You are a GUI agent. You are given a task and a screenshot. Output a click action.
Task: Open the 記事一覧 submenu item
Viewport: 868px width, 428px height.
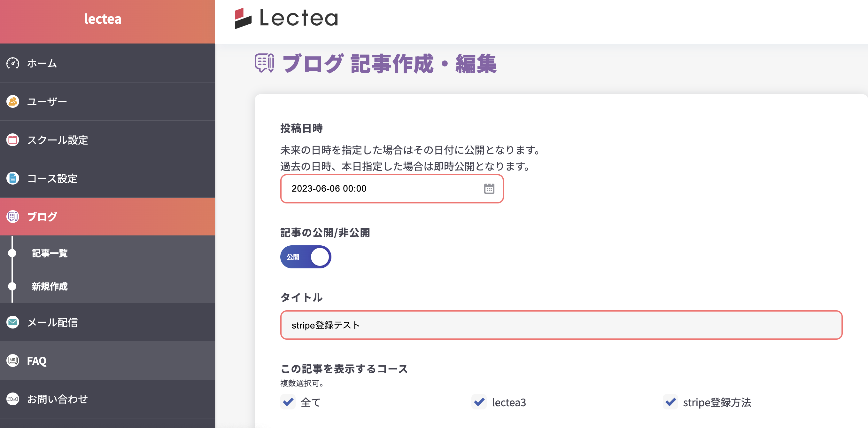[50, 253]
